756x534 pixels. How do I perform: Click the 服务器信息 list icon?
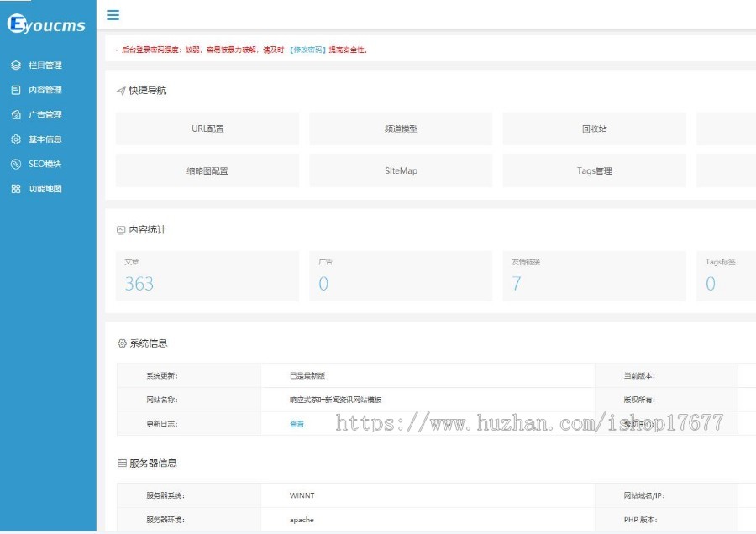click(122, 463)
